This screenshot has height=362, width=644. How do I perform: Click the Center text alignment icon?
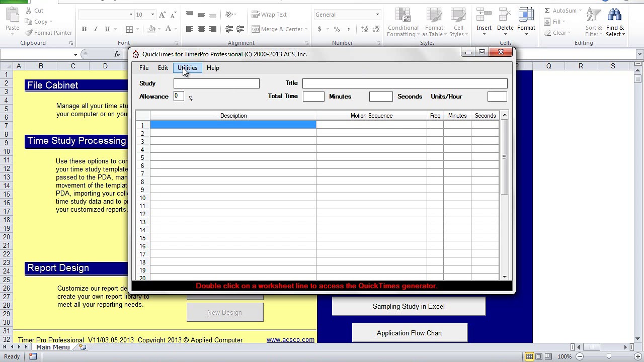pos(201,29)
